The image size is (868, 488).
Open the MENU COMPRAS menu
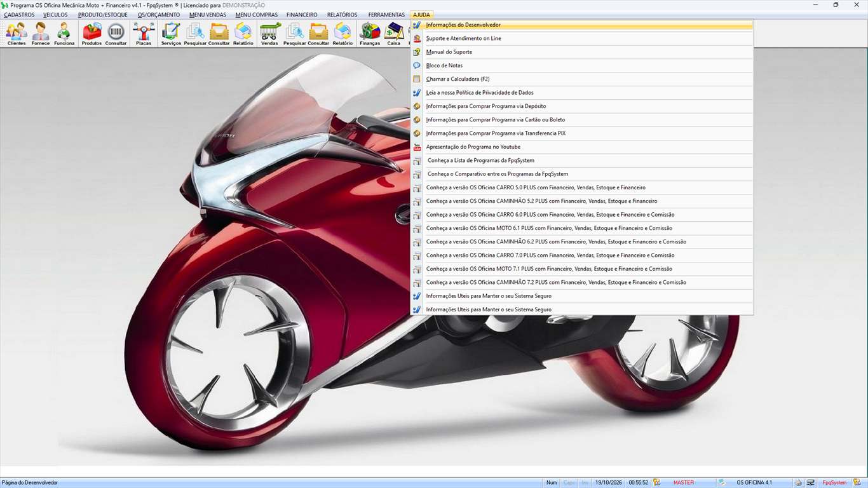(x=255, y=15)
